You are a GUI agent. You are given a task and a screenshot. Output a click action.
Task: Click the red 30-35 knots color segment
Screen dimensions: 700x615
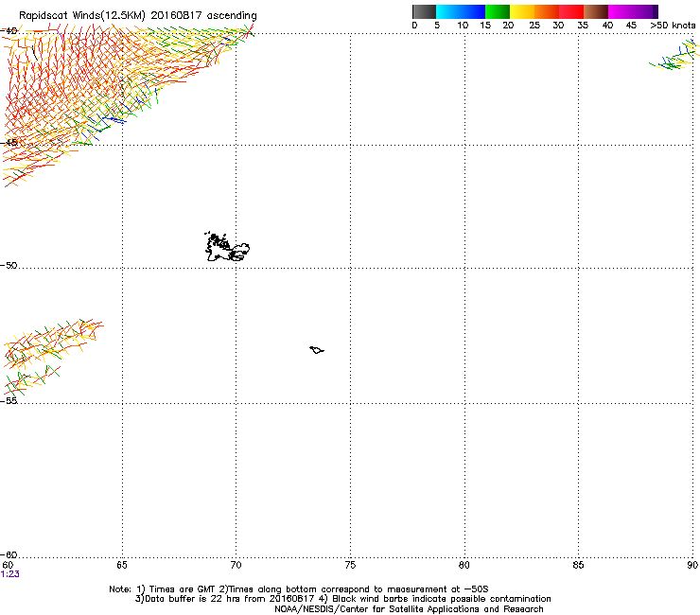point(571,11)
